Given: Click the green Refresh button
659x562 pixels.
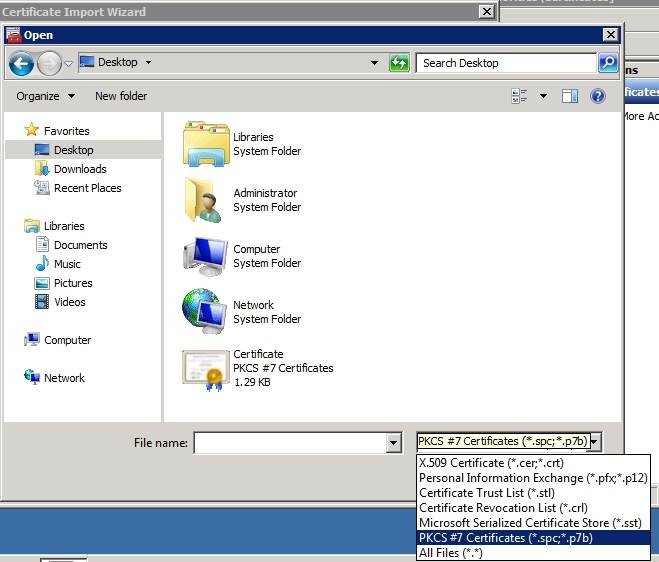Looking at the screenshot, I should point(399,63).
